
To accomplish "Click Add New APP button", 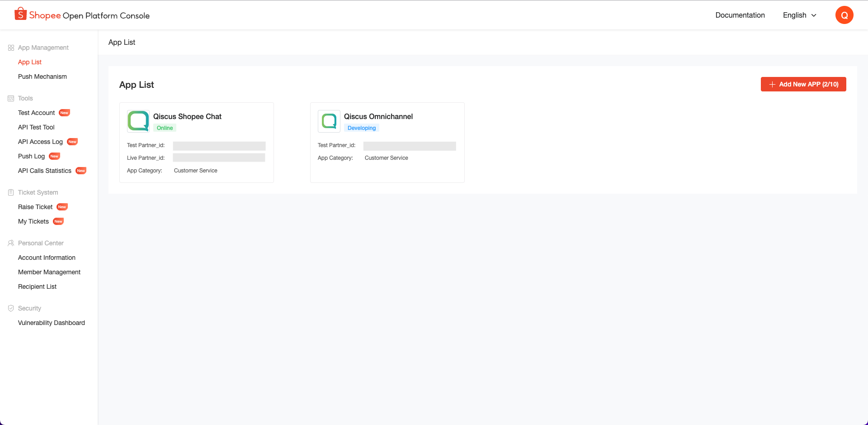I will tap(803, 84).
